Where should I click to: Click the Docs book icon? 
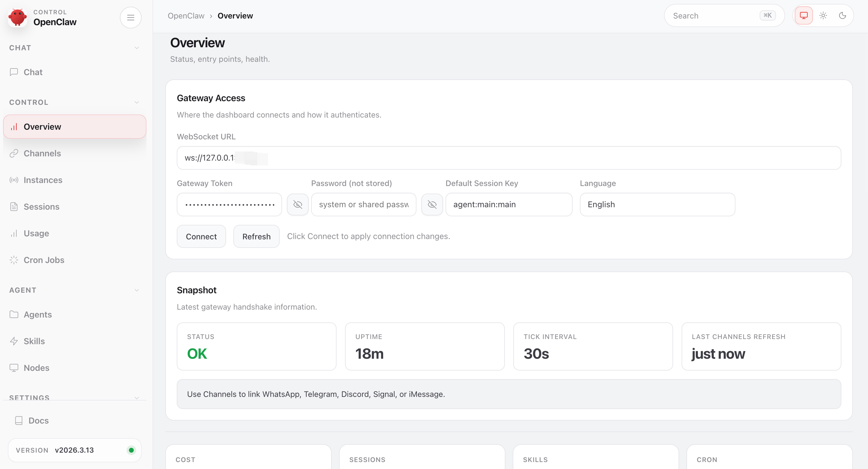pos(19,421)
